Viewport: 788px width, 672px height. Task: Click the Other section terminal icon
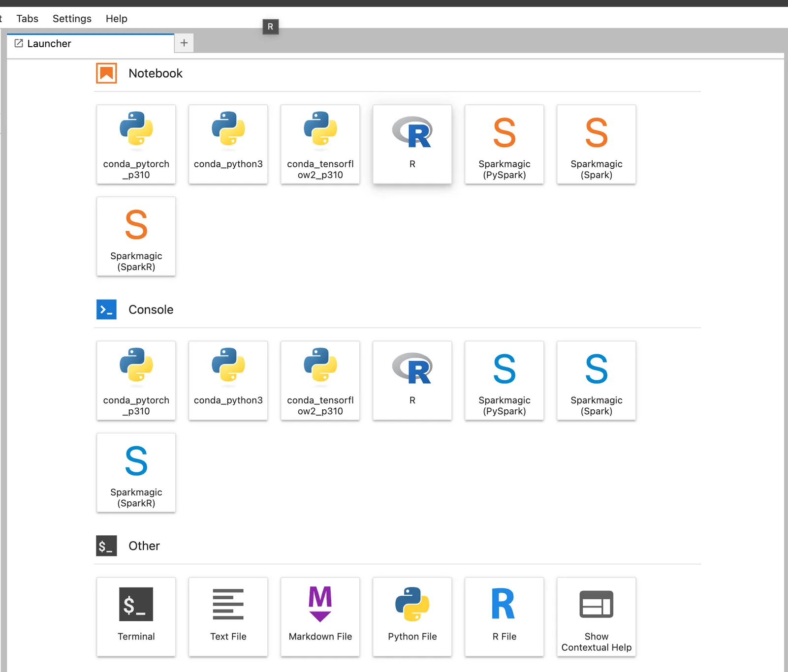coord(106,546)
